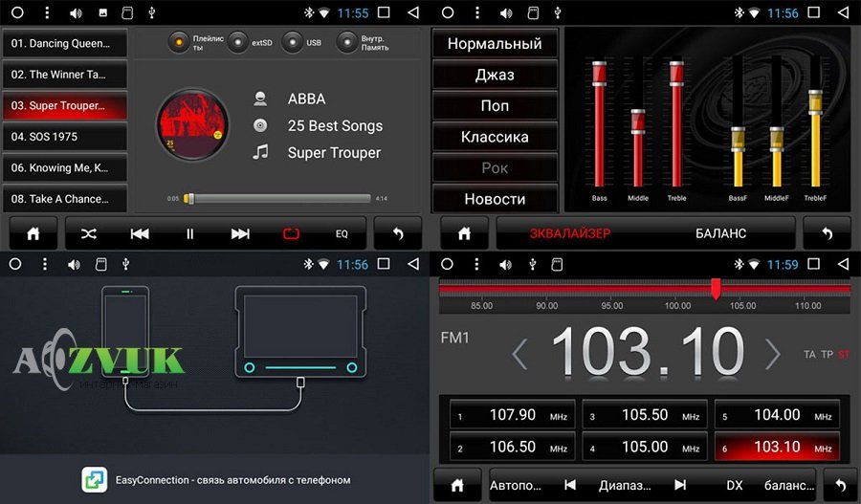Viewport: 861px width, 504px height.
Task: Tap back triangle in equalizer status bar
Action: point(844,12)
